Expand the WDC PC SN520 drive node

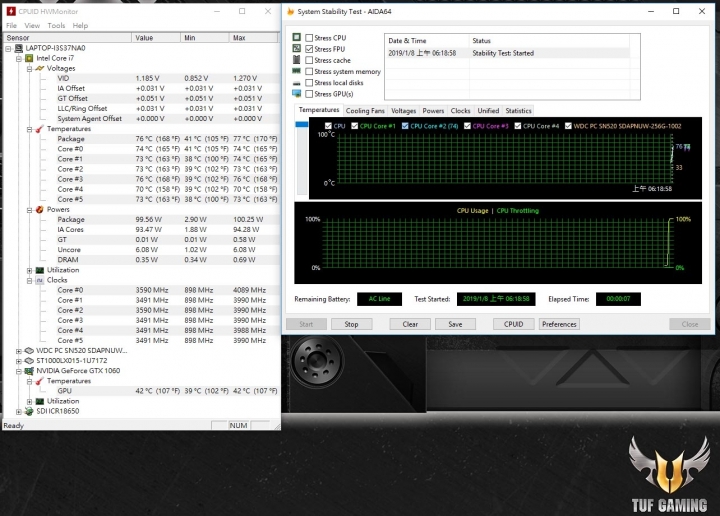pos(19,351)
